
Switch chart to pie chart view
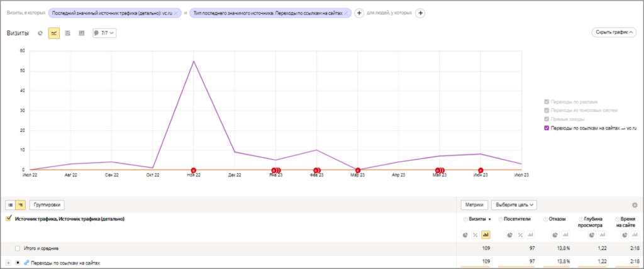point(40,33)
